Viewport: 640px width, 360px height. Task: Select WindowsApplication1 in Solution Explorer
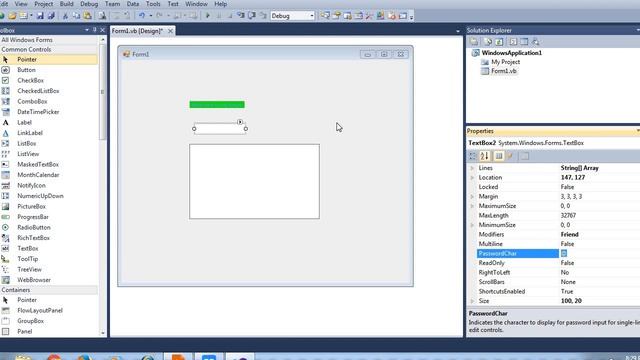click(x=511, y=53)
